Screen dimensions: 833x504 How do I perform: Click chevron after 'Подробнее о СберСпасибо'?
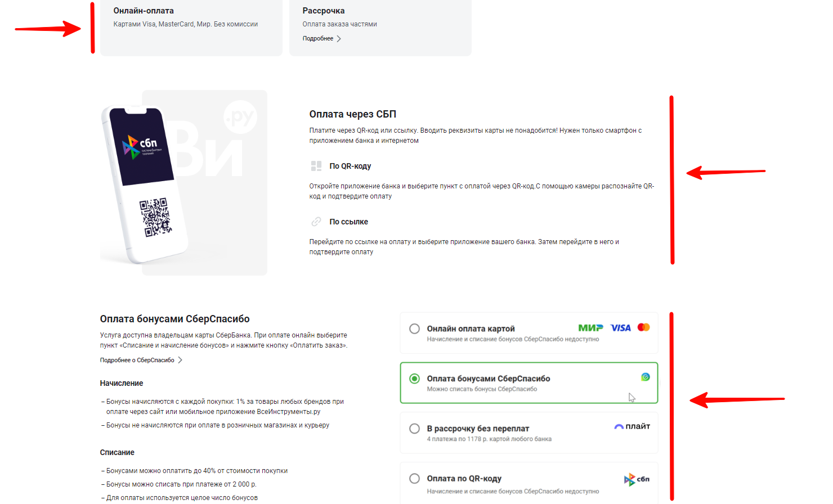(x=180, y=360)
